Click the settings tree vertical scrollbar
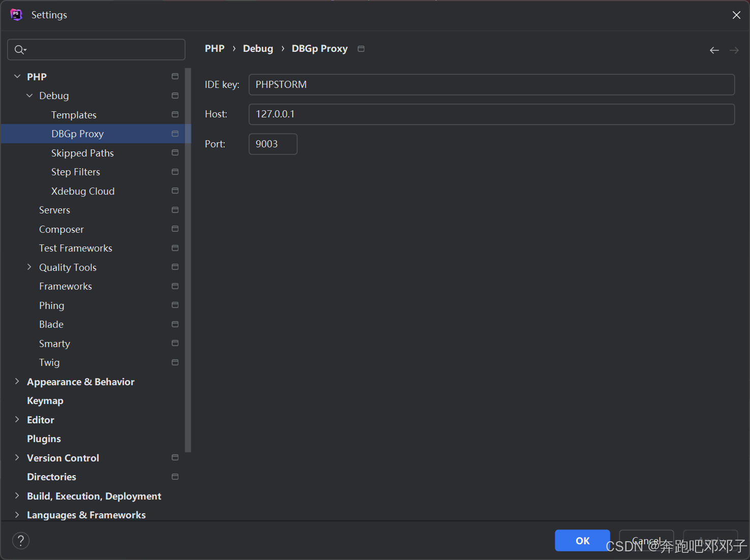 click(x=188, y=260)
